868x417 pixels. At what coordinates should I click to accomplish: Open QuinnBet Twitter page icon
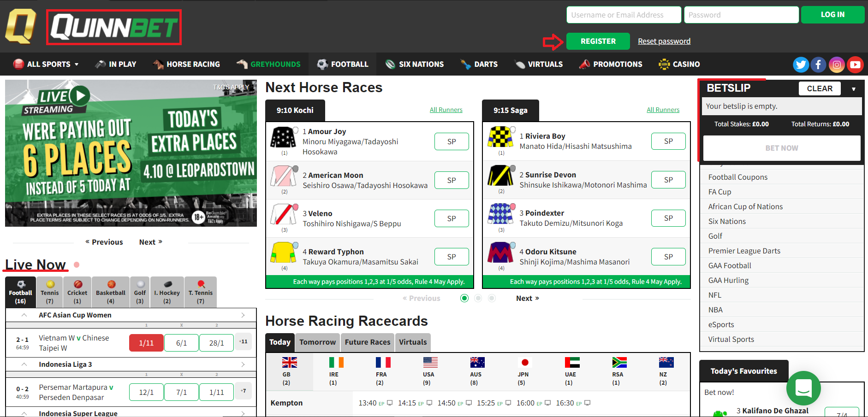click(801, 65)
